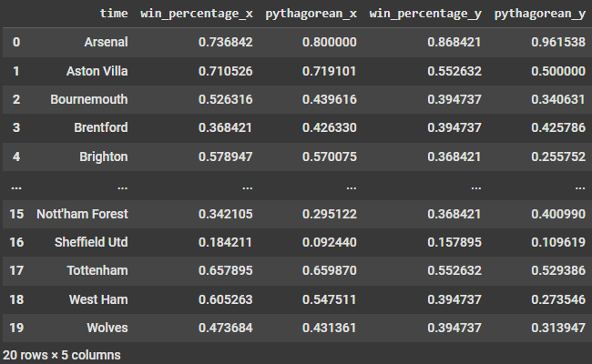The width and height of the screenshot is (592, 364).
Task: Select the Aston Villa row label
Action: pos(97,71)
